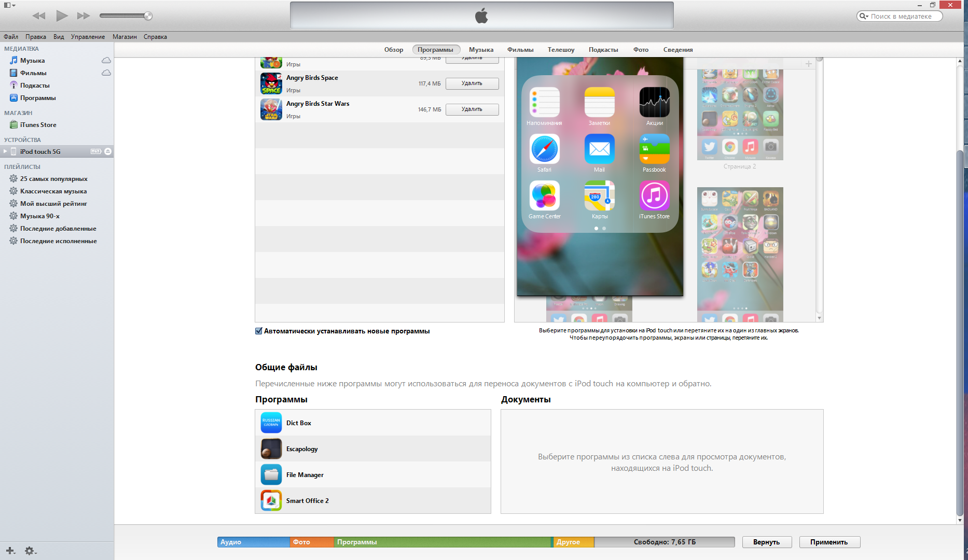
Task: Click the Angry Birds Star Wars app icon
Action: click(271, 109)
